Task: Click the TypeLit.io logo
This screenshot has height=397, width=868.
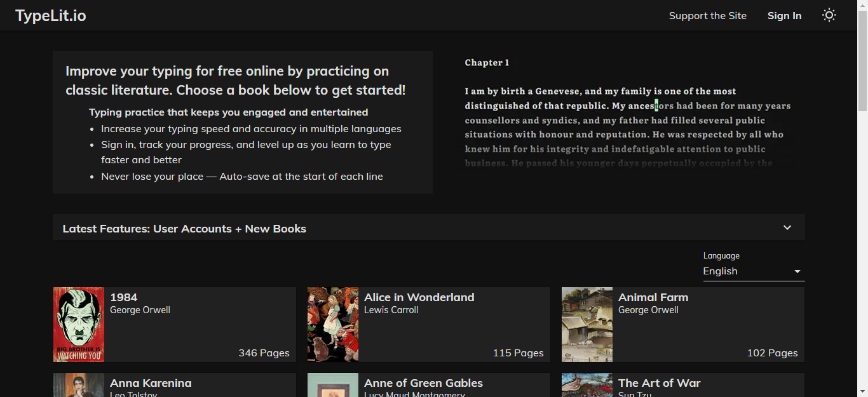Action: pos(51,15)
